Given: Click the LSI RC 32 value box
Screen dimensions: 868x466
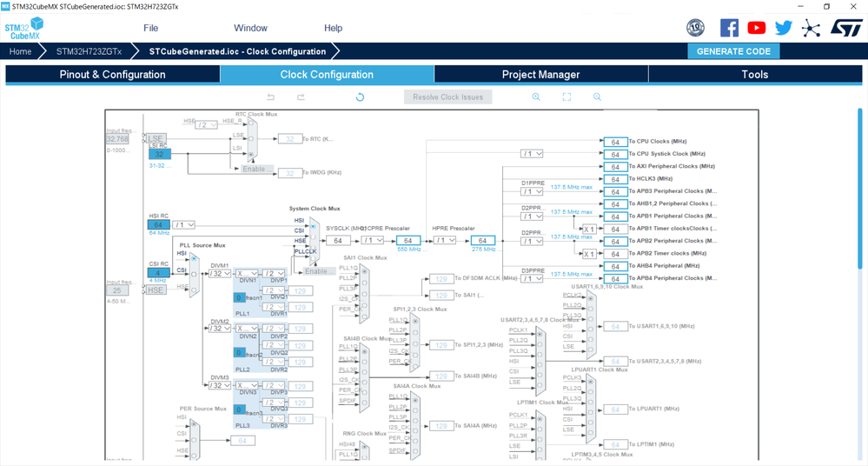Looking at the screenshot, I should (159, 154).
